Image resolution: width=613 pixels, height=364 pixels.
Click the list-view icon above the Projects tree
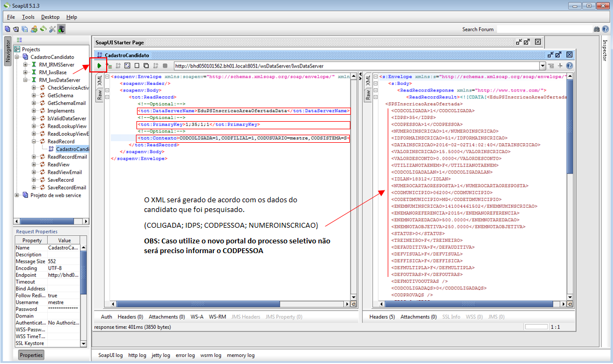19,40
